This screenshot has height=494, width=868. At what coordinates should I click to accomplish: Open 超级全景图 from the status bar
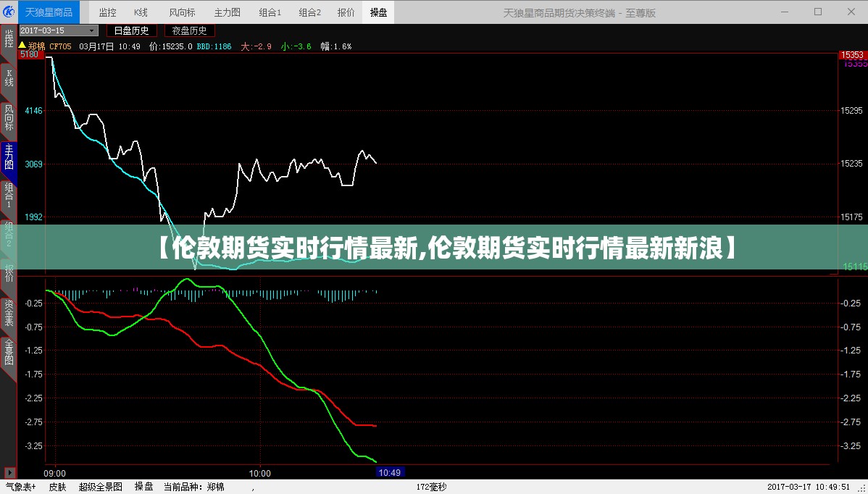coord(101,487)
